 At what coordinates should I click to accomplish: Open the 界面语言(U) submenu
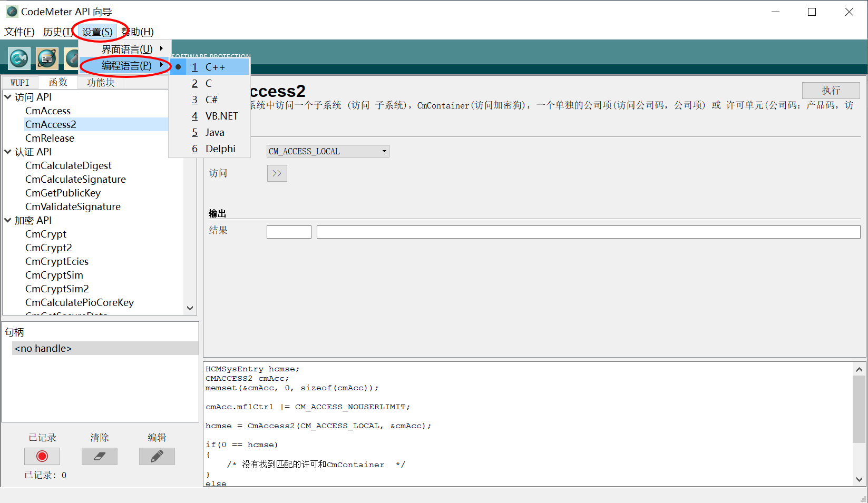click(125, 49)
